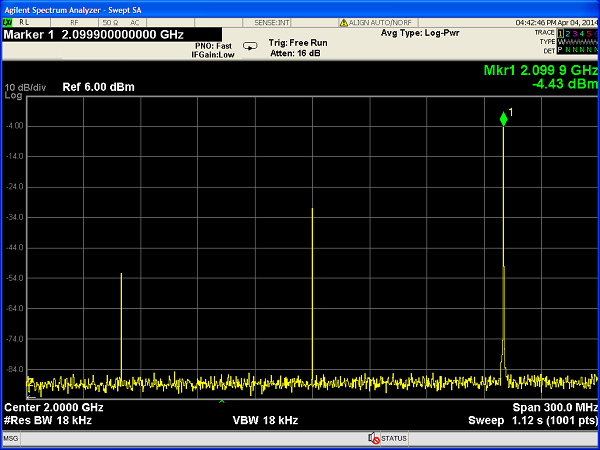Click the Span 300.0 MHz label
600x450 pixels.
554,408
